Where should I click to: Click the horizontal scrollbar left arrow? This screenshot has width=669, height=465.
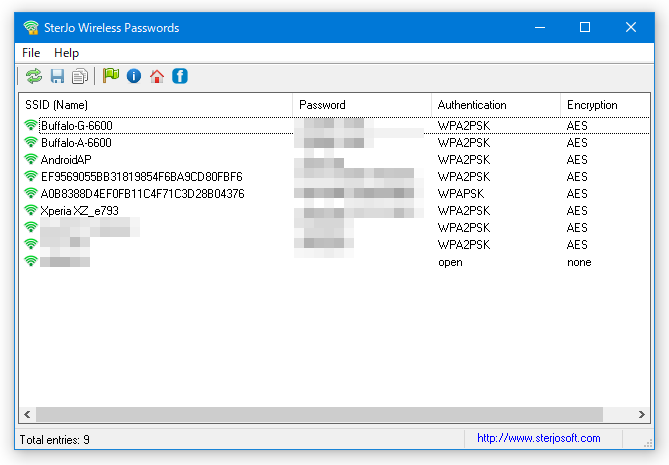tap(27, 414)
